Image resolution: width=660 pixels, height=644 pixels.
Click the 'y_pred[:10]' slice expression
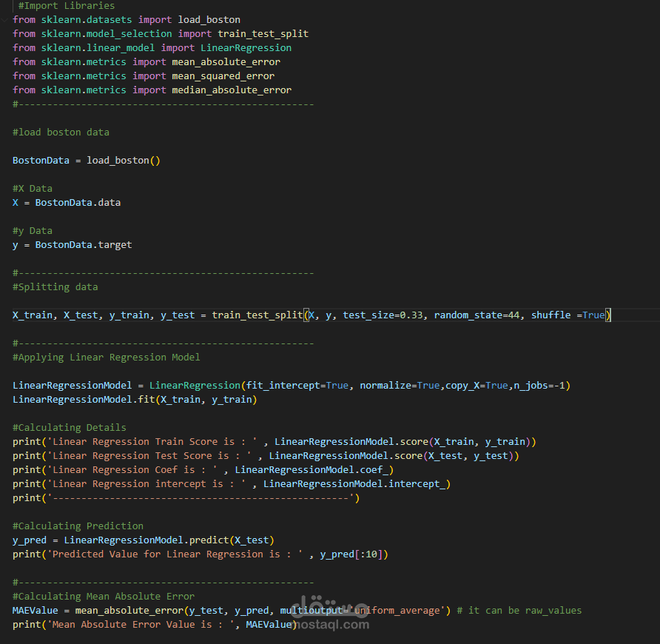(351, 554)
